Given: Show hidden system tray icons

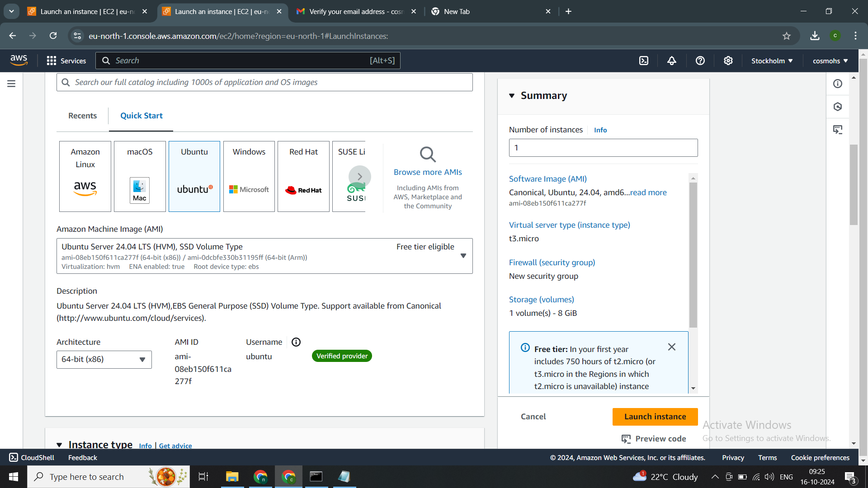Looking at the screenshot, I should coord(715,477).
